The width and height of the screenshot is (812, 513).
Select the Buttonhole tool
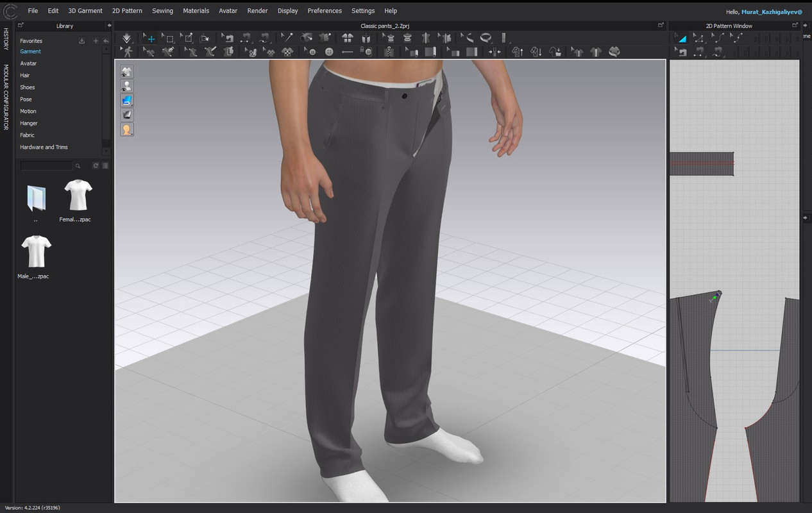pyautogui.click(x=347, y=51)
